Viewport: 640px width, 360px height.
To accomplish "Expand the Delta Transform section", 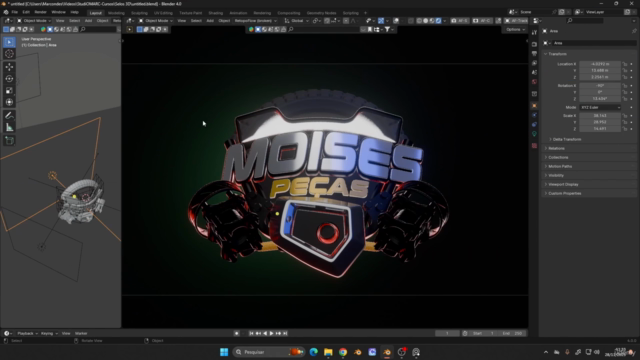I will (567, 140).
